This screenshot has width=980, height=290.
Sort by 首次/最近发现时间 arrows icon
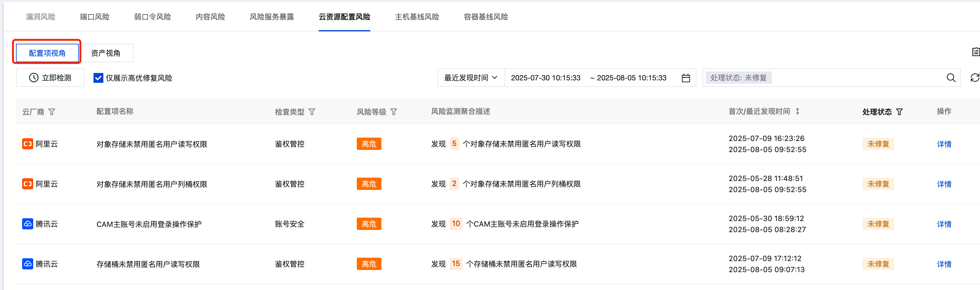pos(797,111)
